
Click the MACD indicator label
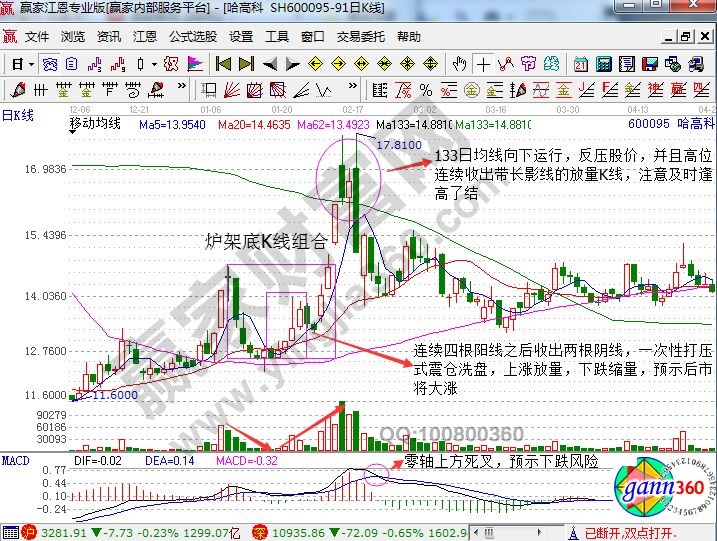point(15,459)
